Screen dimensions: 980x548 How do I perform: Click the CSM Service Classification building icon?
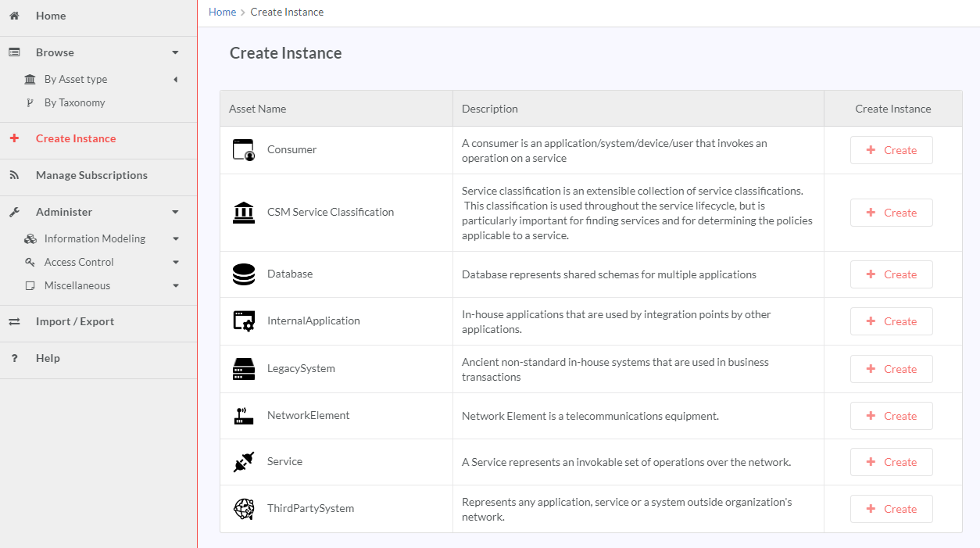tap(244, 213)
